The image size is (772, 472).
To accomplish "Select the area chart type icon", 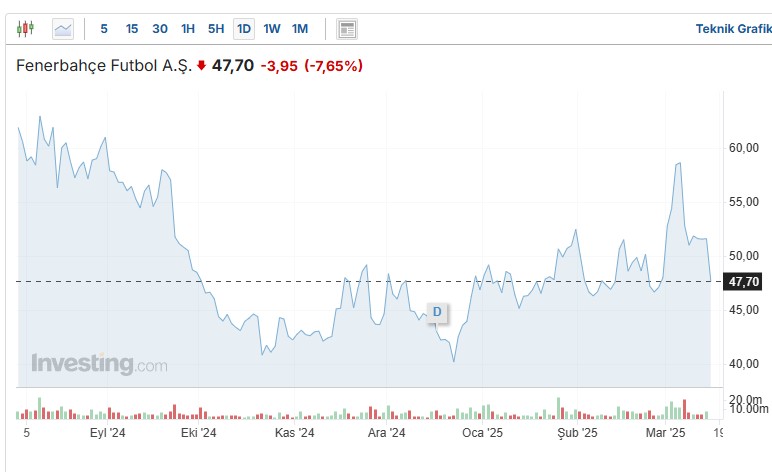I will point(63,29).
